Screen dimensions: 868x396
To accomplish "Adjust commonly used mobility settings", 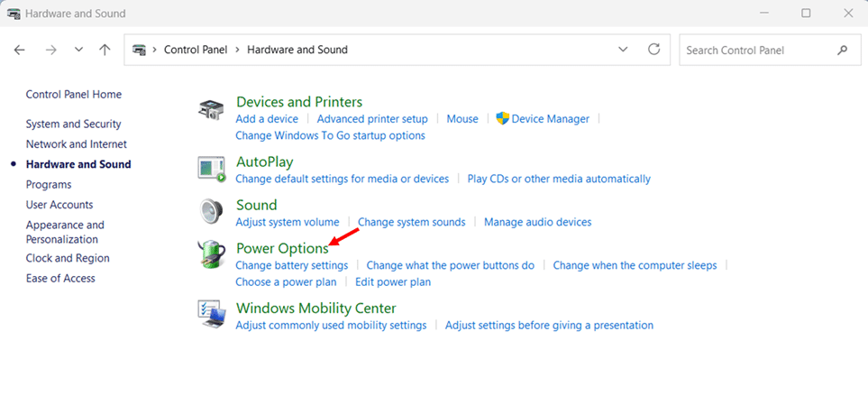I will coord(331,325).
